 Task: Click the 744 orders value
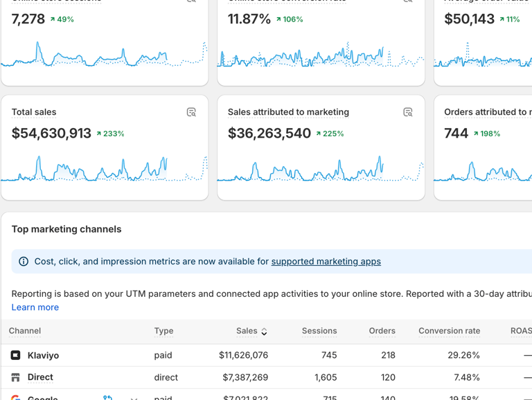pyautogui.click(x=456, y=134)
